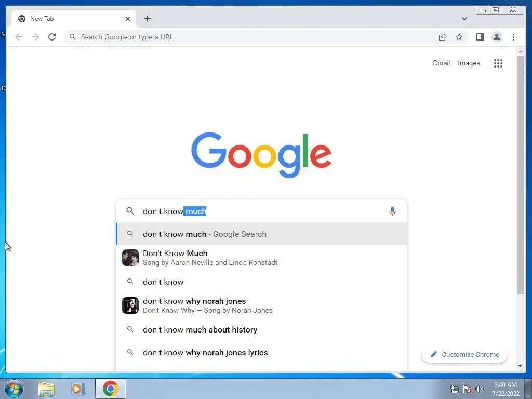Open Gmail link
The width and height of the screenshot is (532, 399).
(441, 63)
